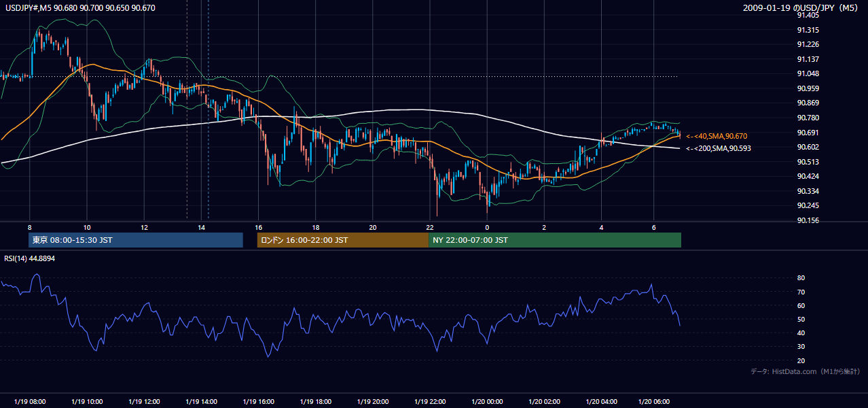
Task: Click RSI axis level 30
Action: pyautogui.click(x=801, y=347)
